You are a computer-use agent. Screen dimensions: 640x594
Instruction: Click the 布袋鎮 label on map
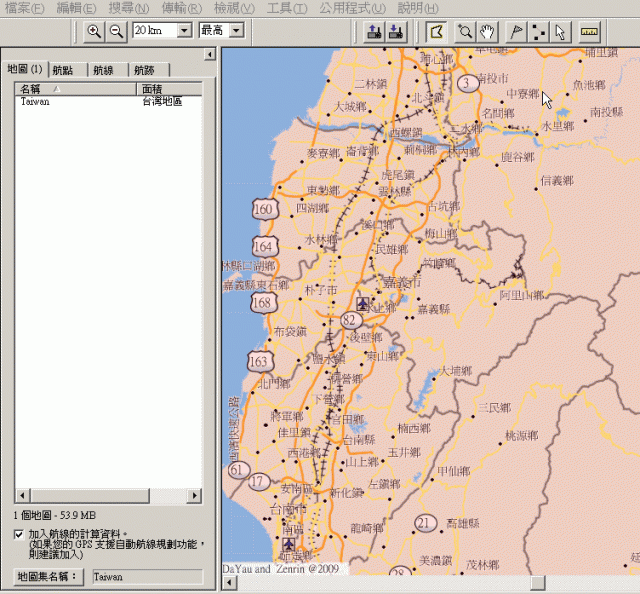(290, 331)
